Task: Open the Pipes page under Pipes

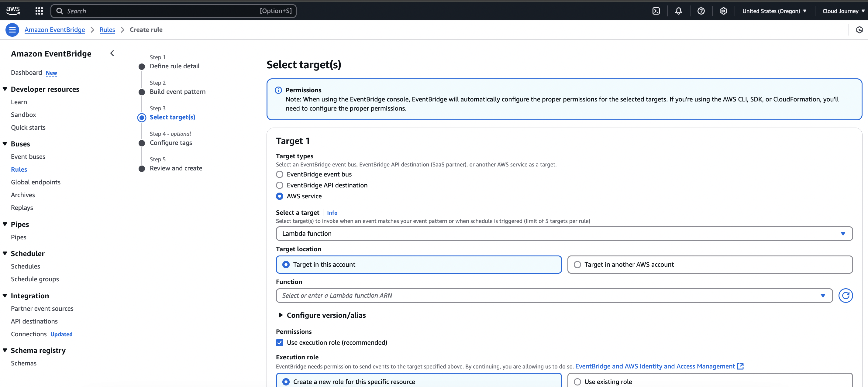Action: (19, 237)
